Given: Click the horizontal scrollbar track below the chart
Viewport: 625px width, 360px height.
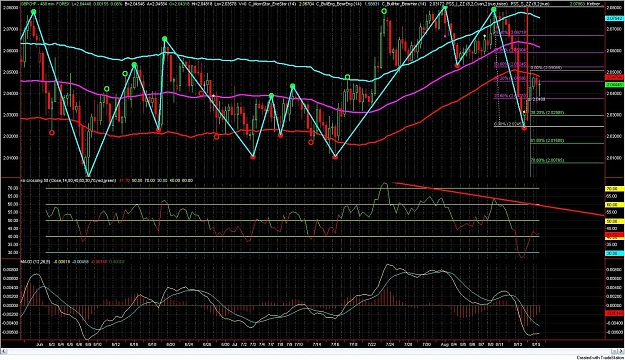Looking at the screenshot, I should pyautogui.click(x=312, y=351).
